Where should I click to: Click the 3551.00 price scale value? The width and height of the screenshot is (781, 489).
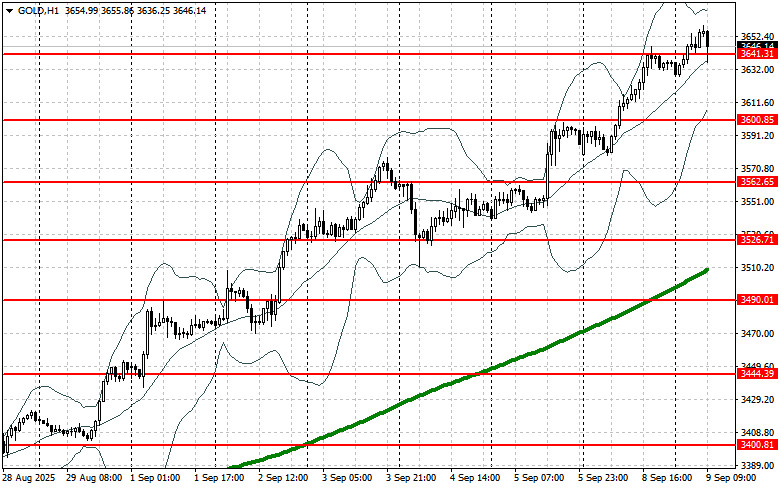point(758,202)
